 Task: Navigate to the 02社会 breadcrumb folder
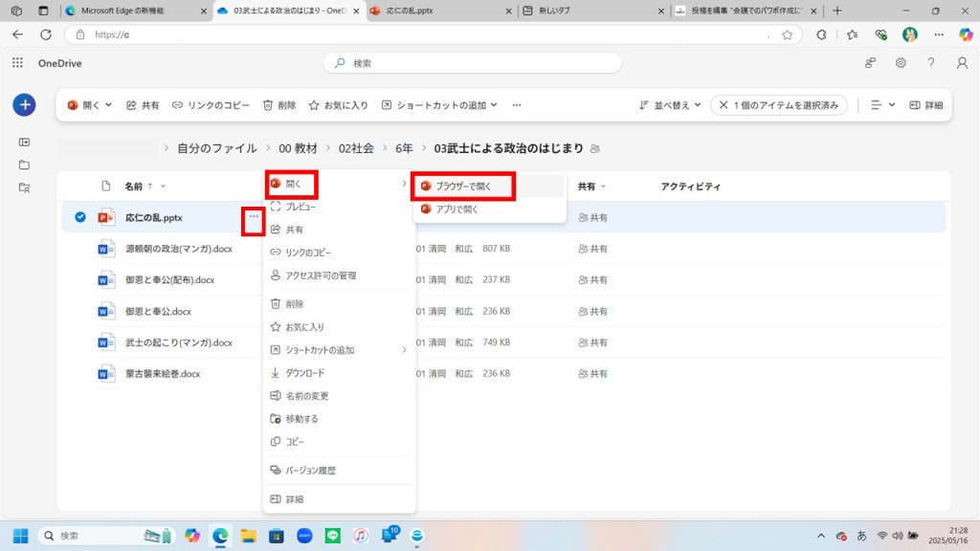355,148
